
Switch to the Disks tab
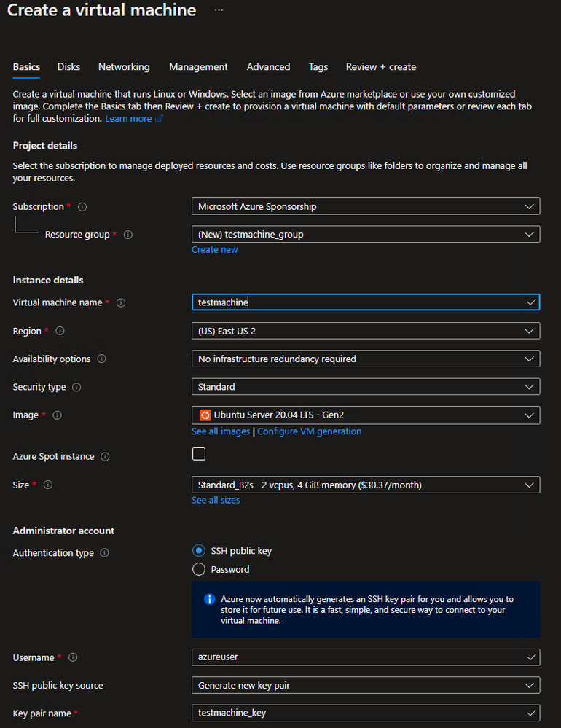pyautogui.click(x=68, y=67)
